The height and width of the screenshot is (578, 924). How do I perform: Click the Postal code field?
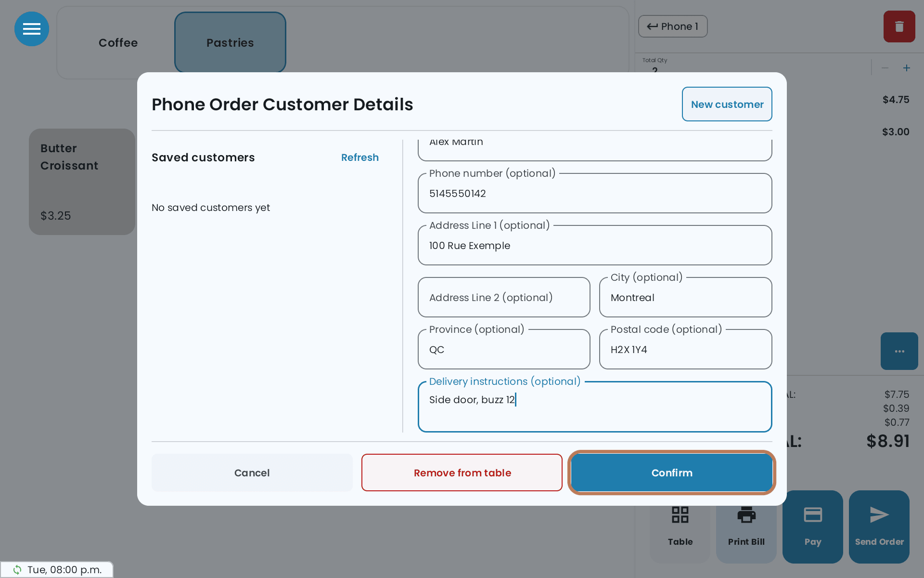[x=685, y=349]
